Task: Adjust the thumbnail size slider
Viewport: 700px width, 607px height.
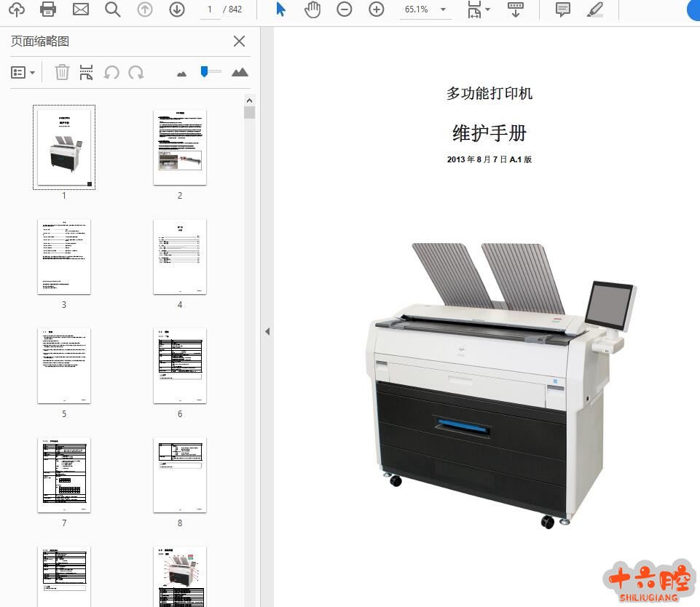Action: (x=205, y=71)
